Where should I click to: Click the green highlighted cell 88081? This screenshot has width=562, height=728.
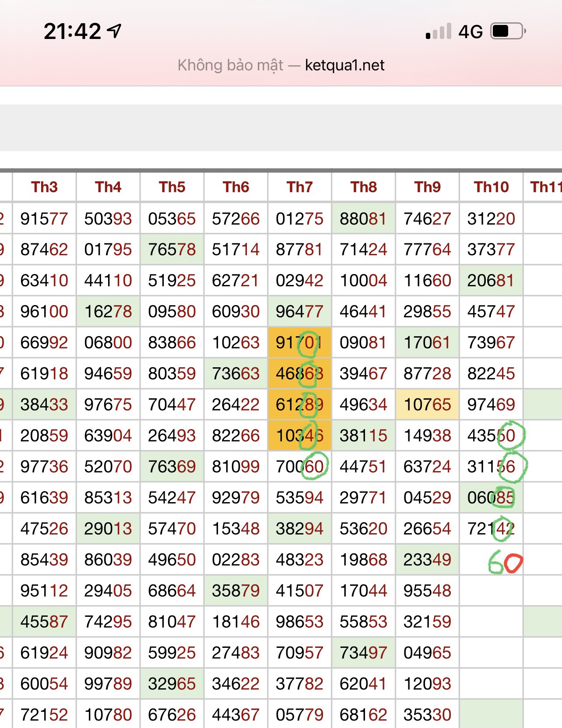coord(363,218)
